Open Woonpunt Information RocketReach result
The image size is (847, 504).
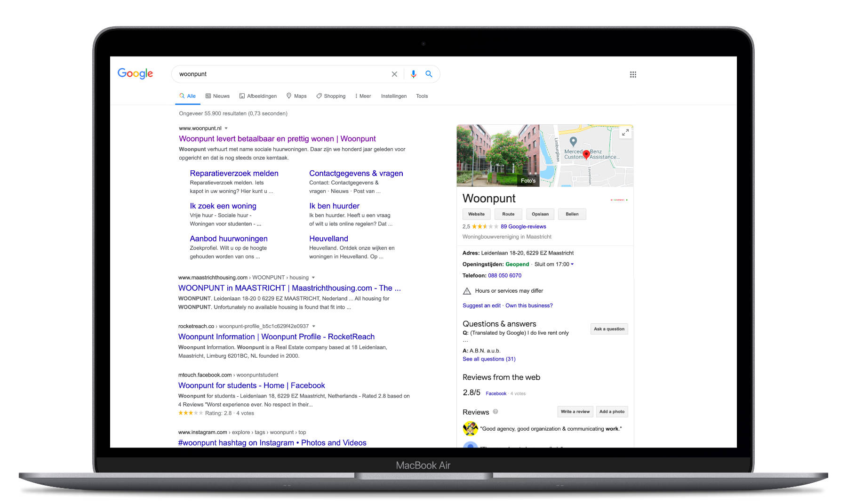pyautogui.click(x=276, y=336)
